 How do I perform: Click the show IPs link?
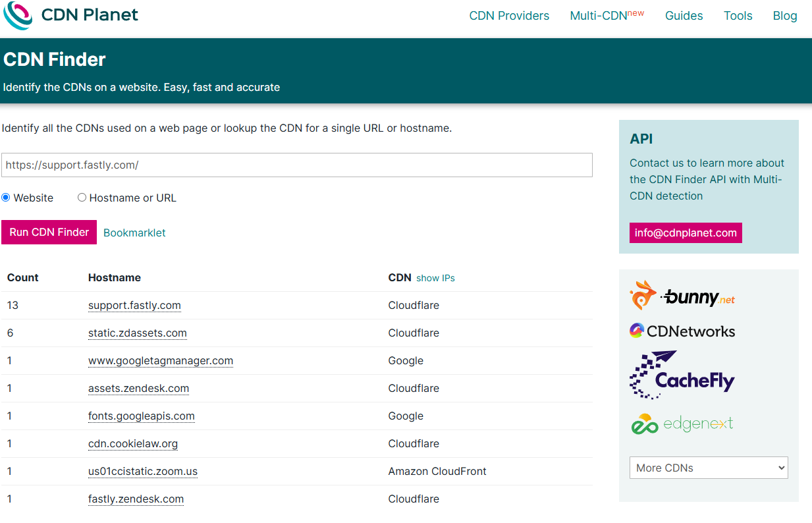(435, 278)
